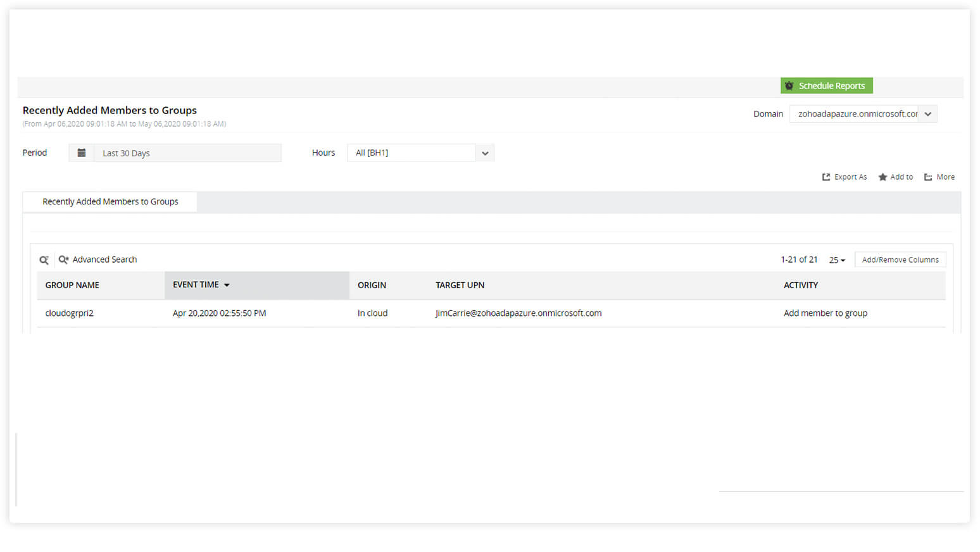980x552 pixels.
Task: Sort table by GROUP NAME column
Action: [x=72, y=285]
